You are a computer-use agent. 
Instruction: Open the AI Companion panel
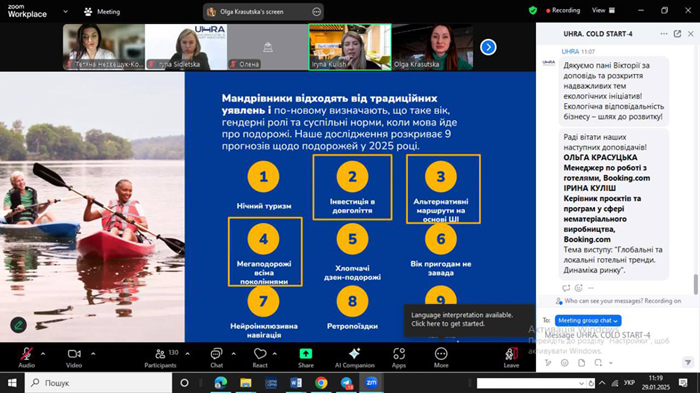tap(354, 358)
